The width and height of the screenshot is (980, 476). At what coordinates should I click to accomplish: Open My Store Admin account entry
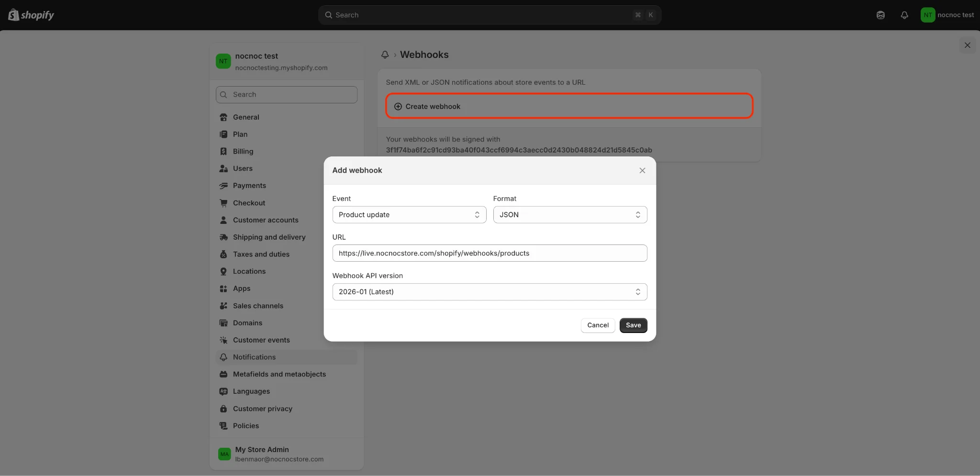pos(287,454)
